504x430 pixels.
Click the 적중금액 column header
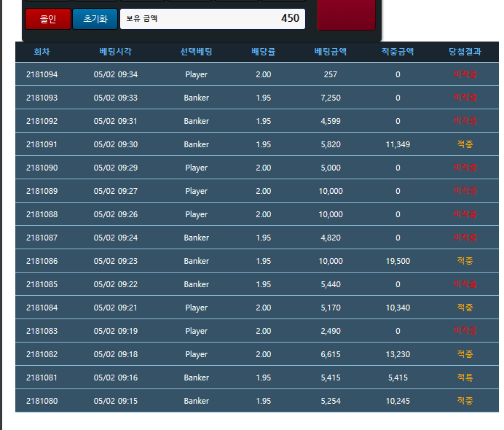click(398, 52)
